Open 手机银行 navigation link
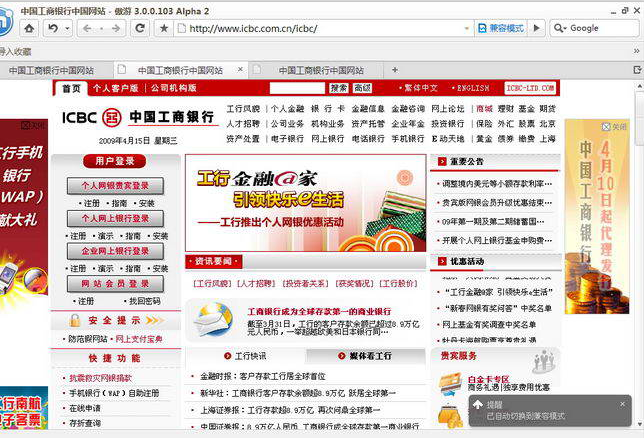 click(x=407, y=139)
